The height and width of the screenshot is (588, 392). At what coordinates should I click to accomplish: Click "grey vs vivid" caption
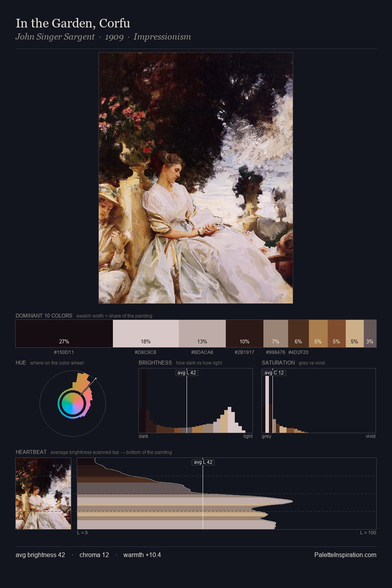click(x=312, y=363)
